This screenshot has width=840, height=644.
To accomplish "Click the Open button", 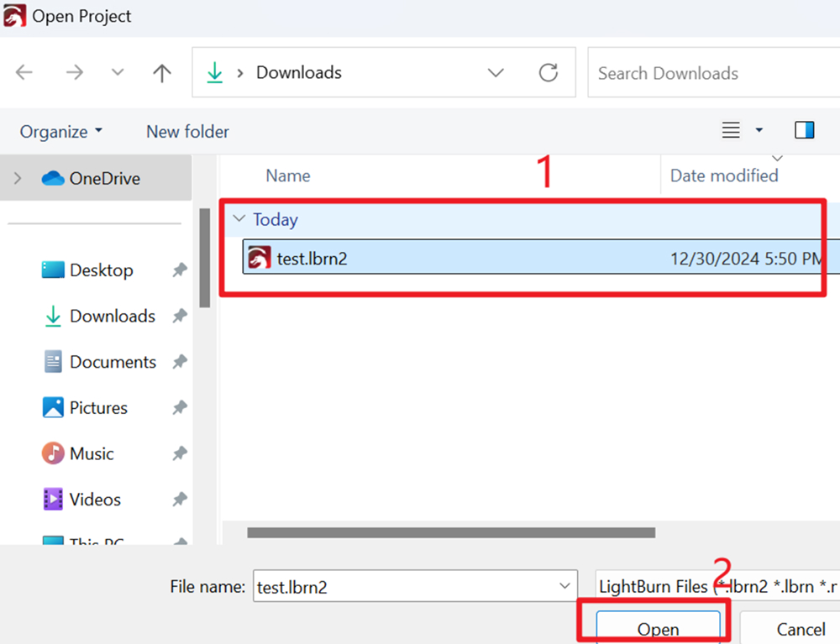I will [x=658, y=629].
